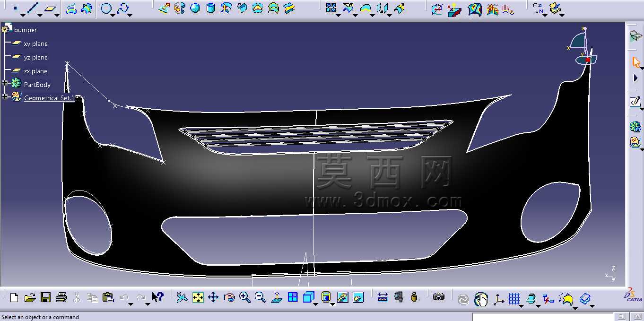Expand the Geometrical Set.1 node

(x=5, y=96)
